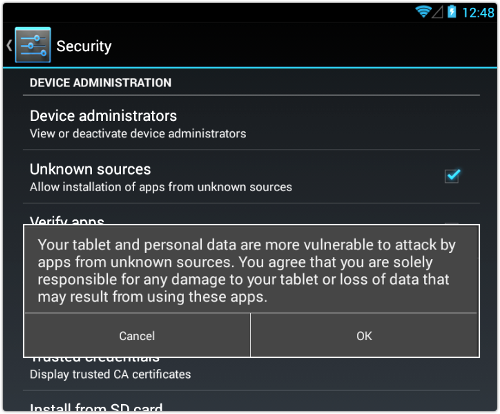500x414 pixels.
Task: Tap the Security title text
Action: click(84, 46)
